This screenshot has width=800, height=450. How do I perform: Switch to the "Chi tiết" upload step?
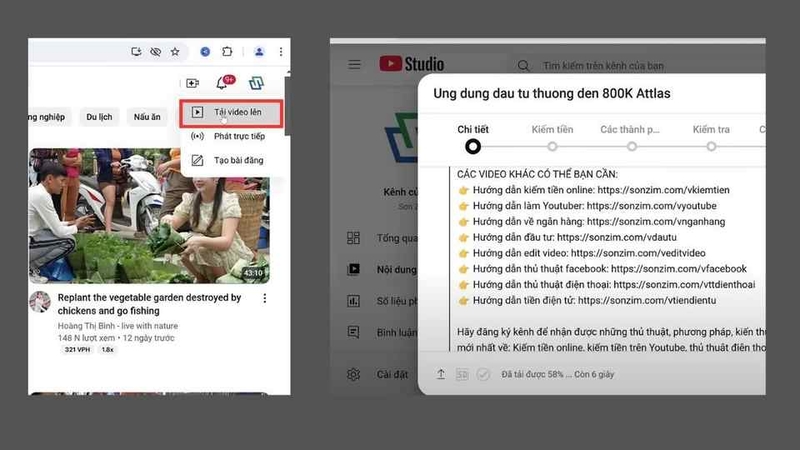coord(472,130)
